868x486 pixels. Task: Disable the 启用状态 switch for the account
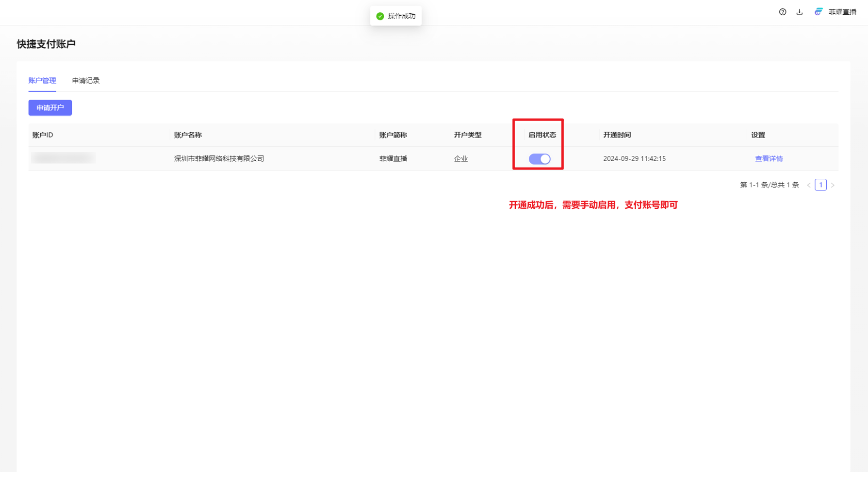(x=539, y=159)
